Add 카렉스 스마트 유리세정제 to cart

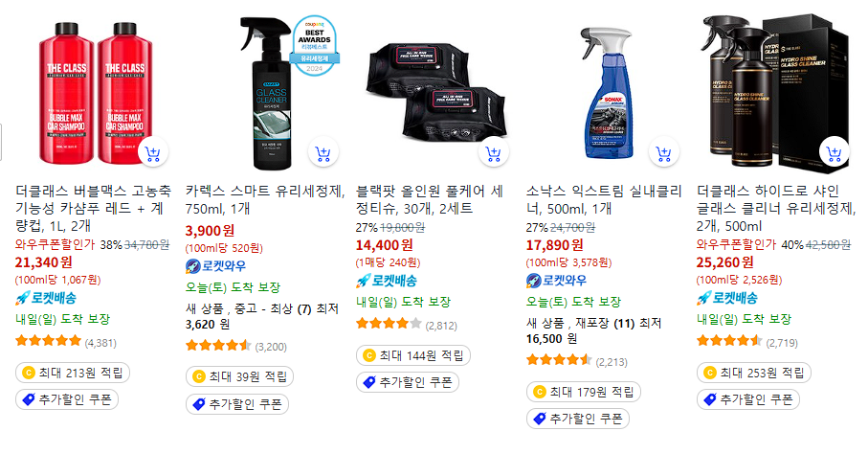[323, 152]
